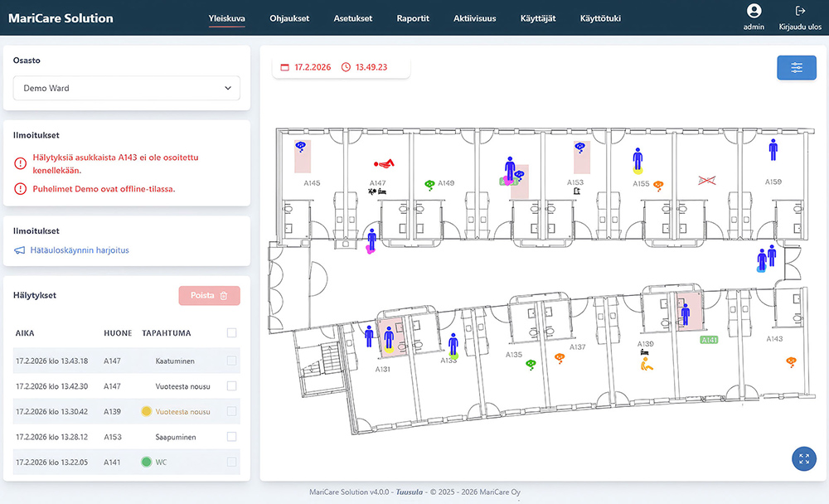Open the map filter settings button
Image resolution: width=829 pixels, height=504 pixels.
click(x=797, y=68)
